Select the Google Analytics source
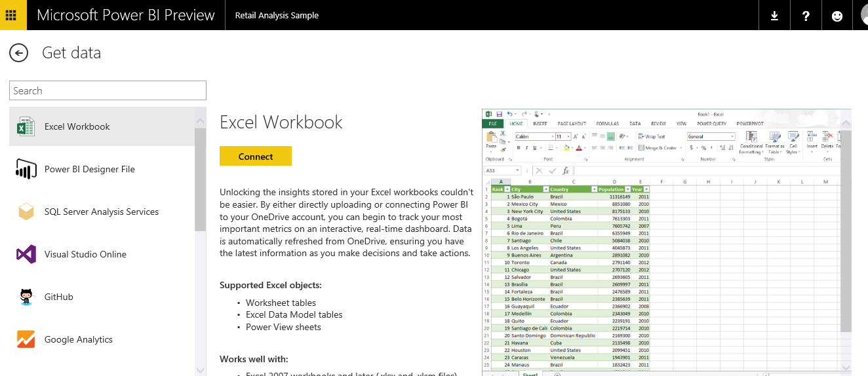Viewport: 868px width, 376px height. 102,339
